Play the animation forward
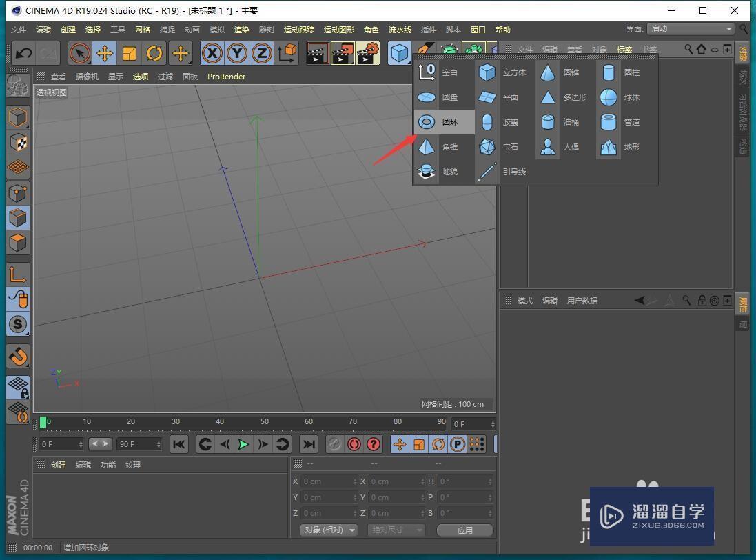The height and width of the screenshot is (560, 756). (243, 444)
